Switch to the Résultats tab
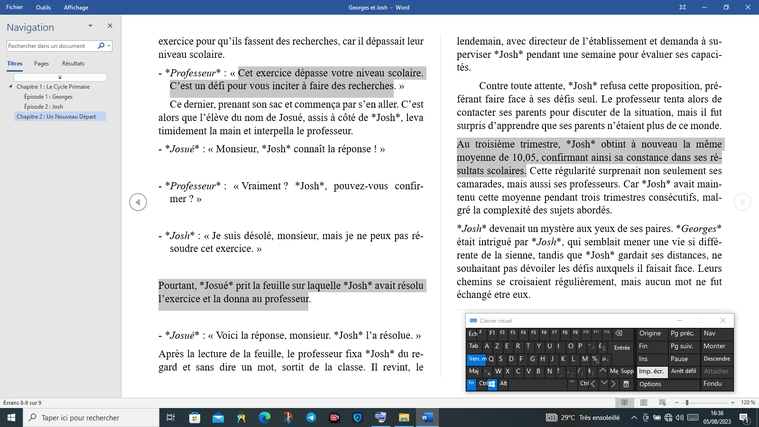The image size is (759, 427). (x=73, y=63)
